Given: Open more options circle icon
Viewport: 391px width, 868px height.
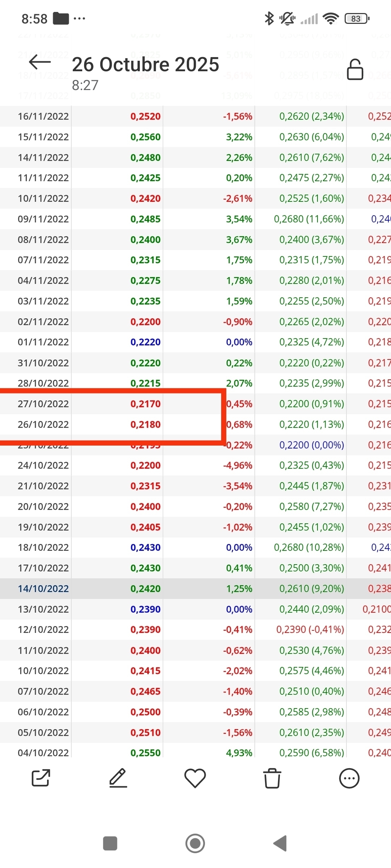Looking at the screenshot, I should click(x=349, y=778).
